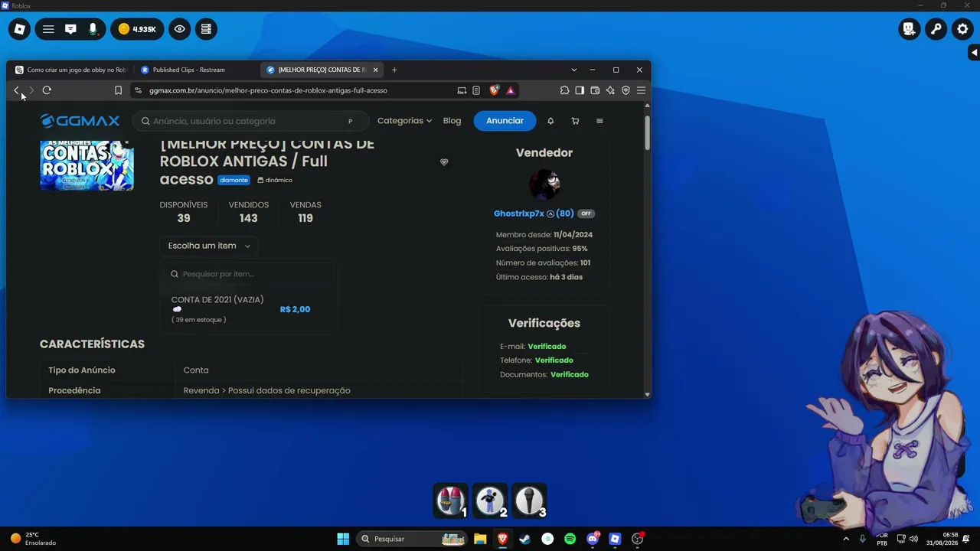Open the stacked server list icon
This screenshot has height=551, width=980.
coord(206,29)
